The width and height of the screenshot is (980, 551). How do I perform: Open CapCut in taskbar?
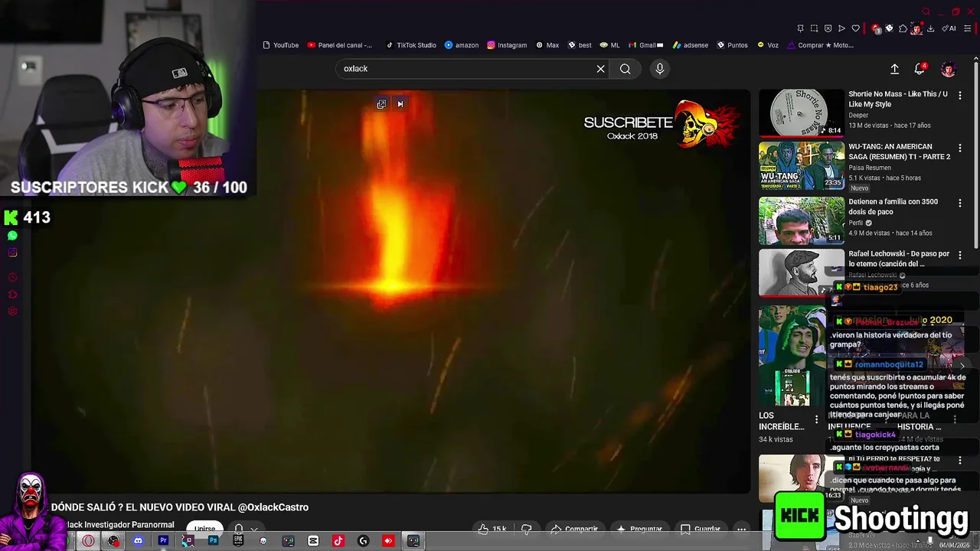point(313,541)
